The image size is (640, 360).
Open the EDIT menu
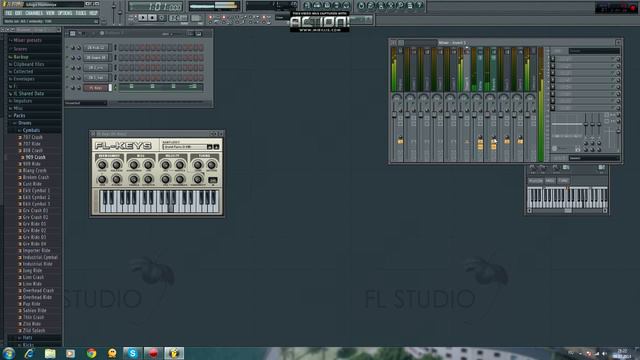point(19,13)
